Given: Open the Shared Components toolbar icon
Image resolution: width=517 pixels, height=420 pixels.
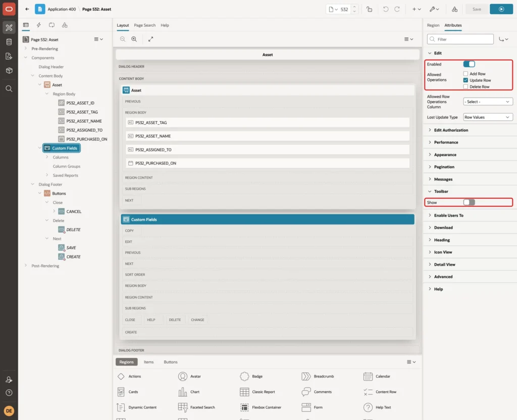Looking at the screenshot, I should click(454, 9).
